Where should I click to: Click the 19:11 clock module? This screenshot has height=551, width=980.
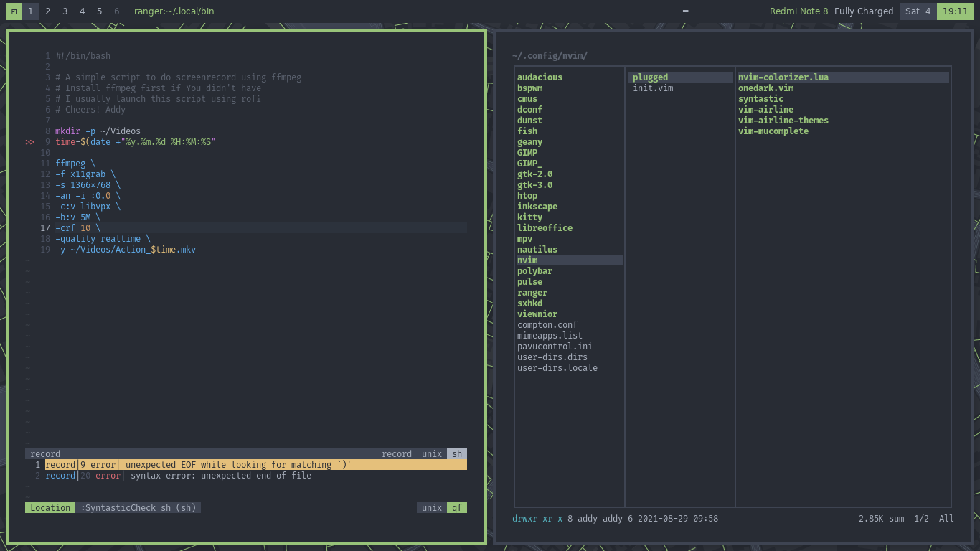tap(955, 11)
